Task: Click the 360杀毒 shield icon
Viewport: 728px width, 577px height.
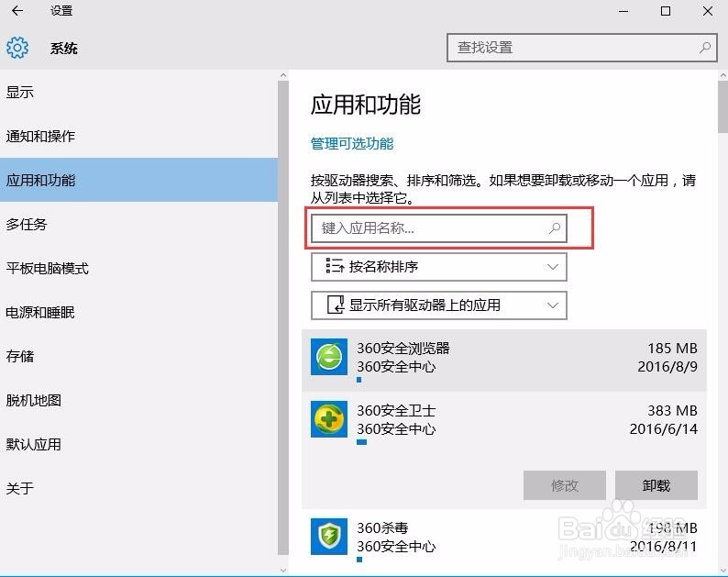Action: [329, 537]
